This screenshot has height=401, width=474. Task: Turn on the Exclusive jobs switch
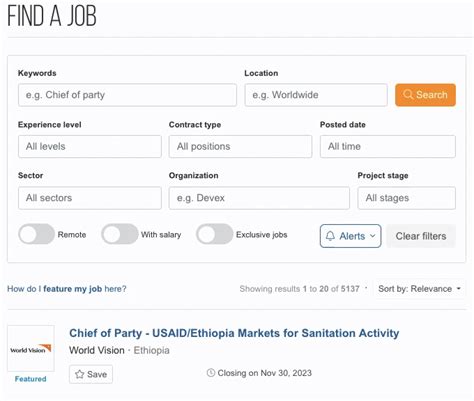(x=214, y=234)
